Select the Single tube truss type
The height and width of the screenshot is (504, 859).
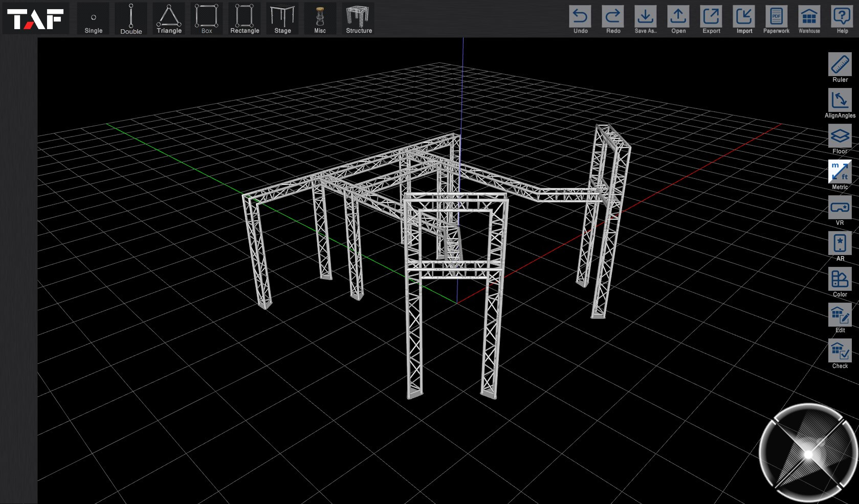coord(93,19)
